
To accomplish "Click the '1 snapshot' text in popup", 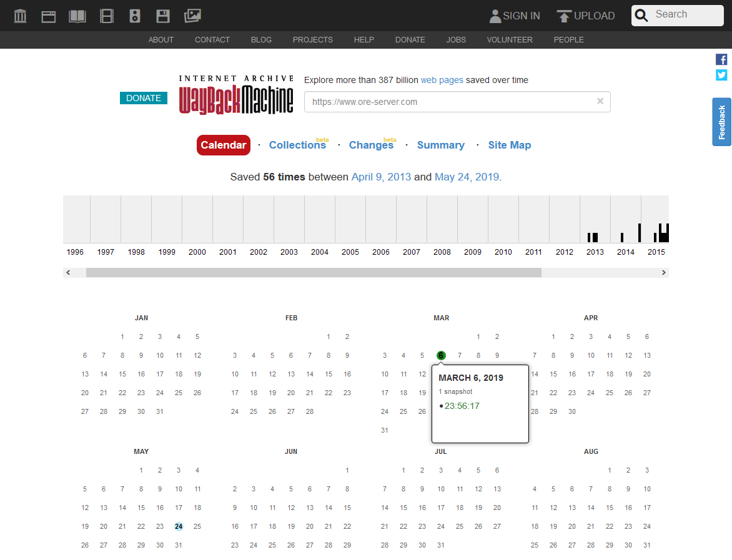I will pyautogui.click(x=456, y=391).
